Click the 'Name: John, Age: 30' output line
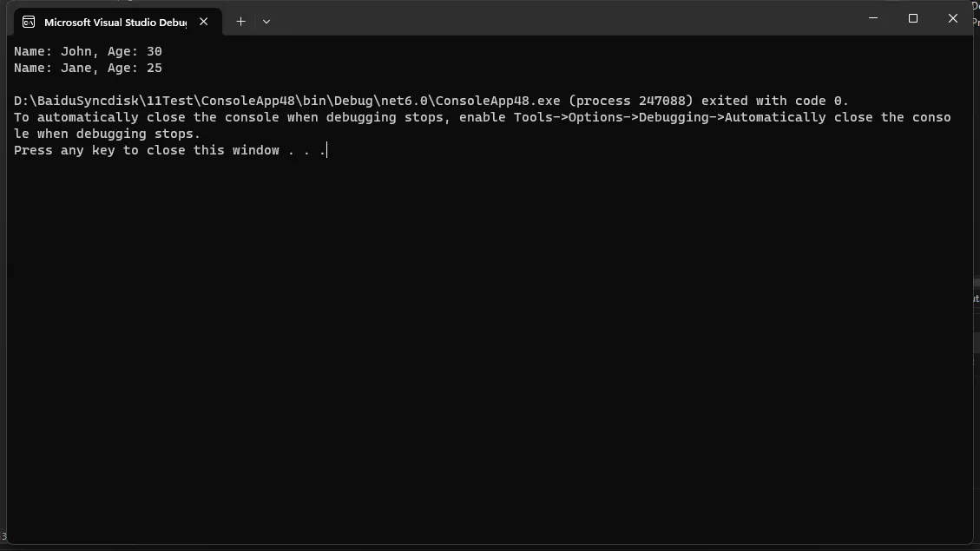Viewport: 980px width, 551px height. point(89,51)
